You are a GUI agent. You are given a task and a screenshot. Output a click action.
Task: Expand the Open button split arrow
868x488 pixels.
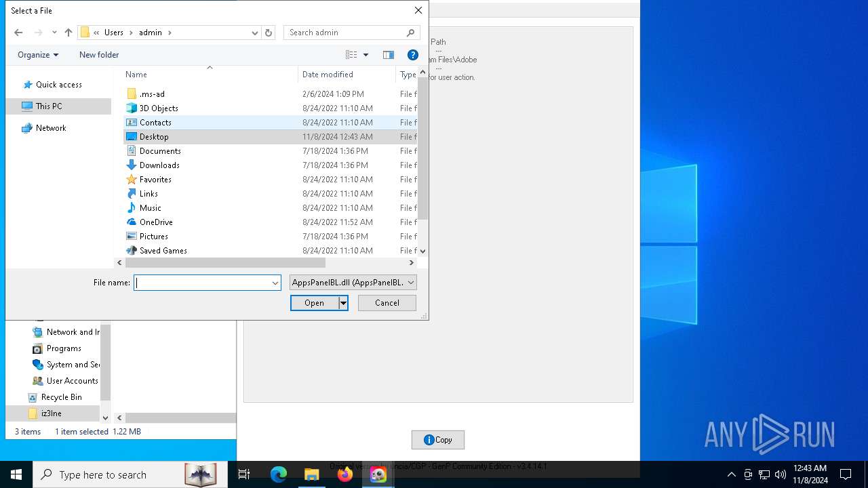point(343,303)
